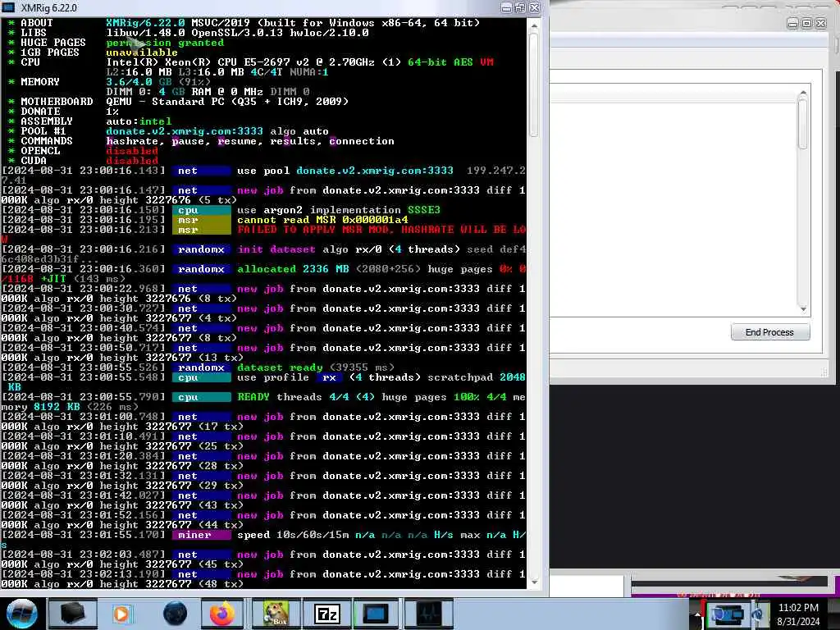Screen dimensions: 840x630
Task: Click the 'auto:intel' ASSEMBLY value
Action: tap(139, 121)
